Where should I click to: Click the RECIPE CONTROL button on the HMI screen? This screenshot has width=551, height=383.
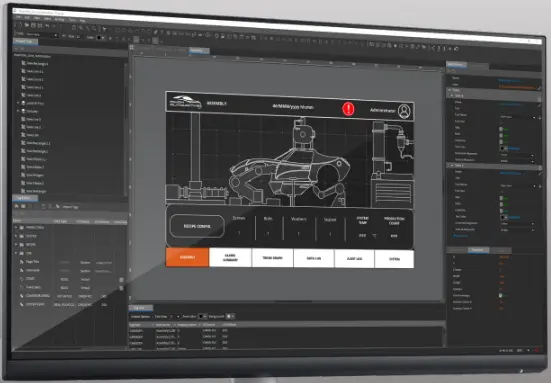click(x=197, y=226)
